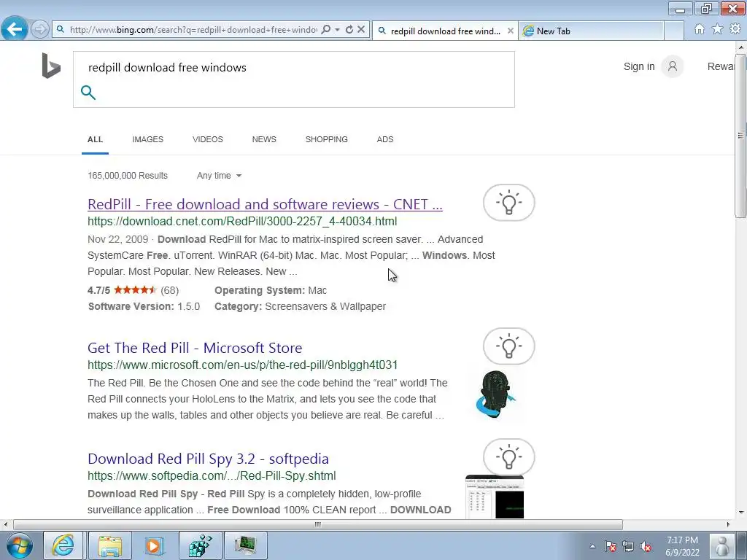The image size is (747, 560).
Task: Click the Red Pill Spy screenshot thumbnail
Action: pos(495,497)
